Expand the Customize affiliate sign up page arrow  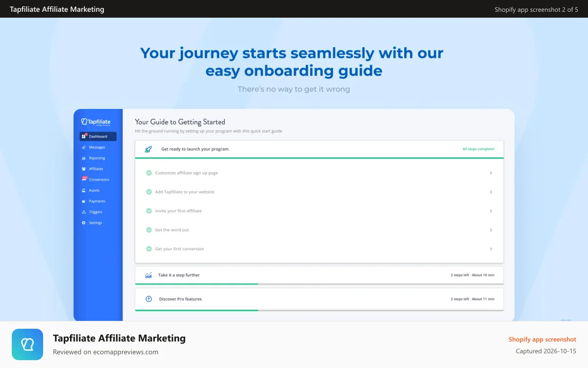[x=491, y=173]
